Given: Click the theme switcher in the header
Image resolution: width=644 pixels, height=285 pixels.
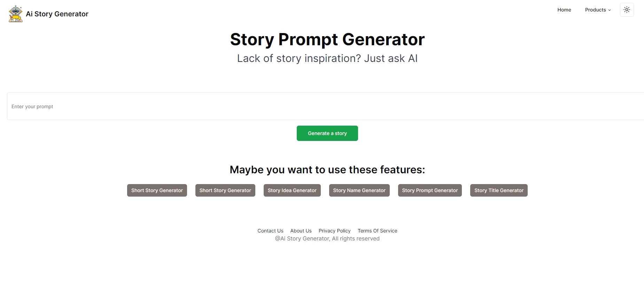Looking at the screenshot, I should click(x=626, y=9).
